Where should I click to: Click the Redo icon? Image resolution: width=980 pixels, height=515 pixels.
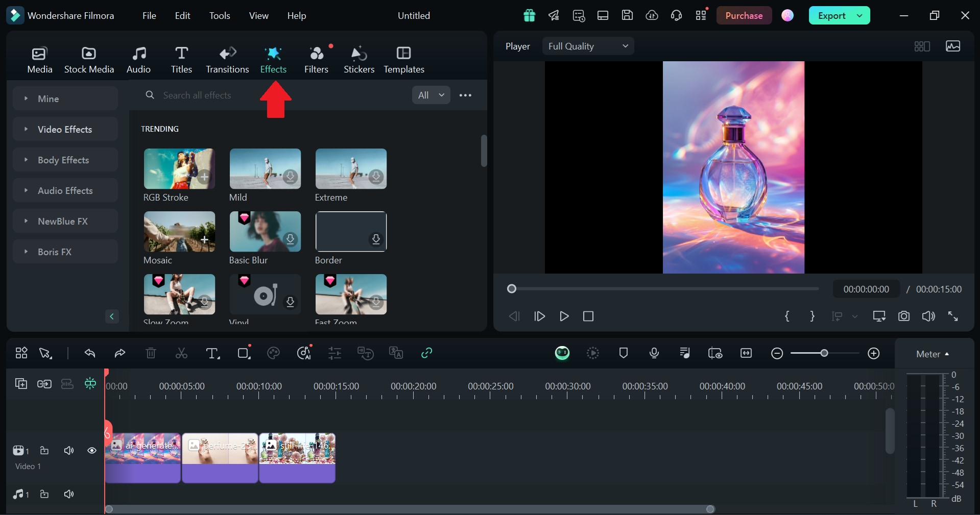119,353
